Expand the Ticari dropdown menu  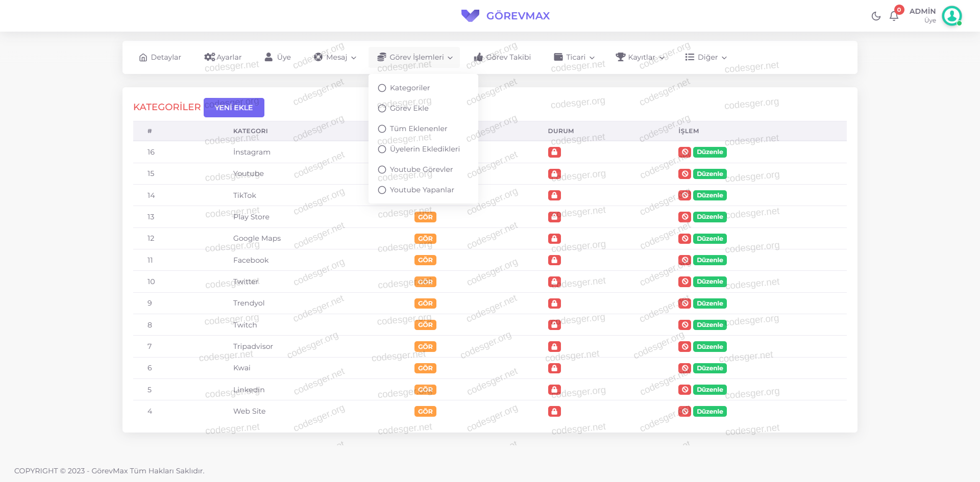(x=574, y=57)
